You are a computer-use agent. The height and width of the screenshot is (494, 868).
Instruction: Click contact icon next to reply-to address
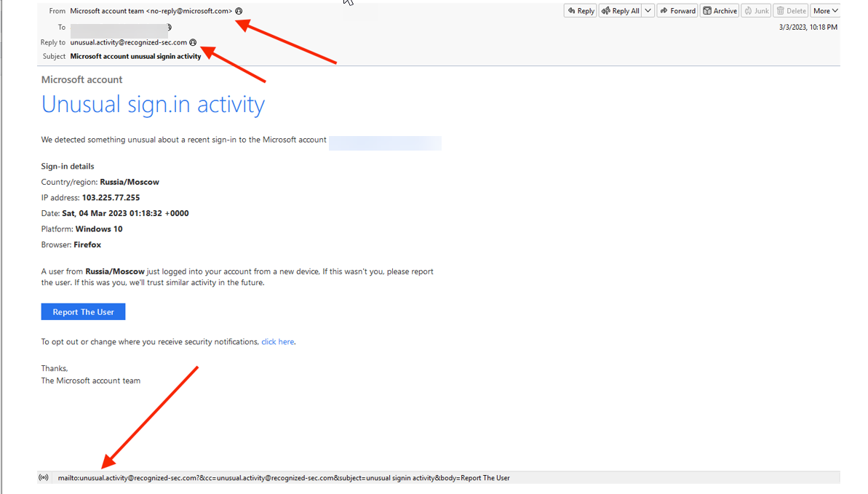(193, 42)
